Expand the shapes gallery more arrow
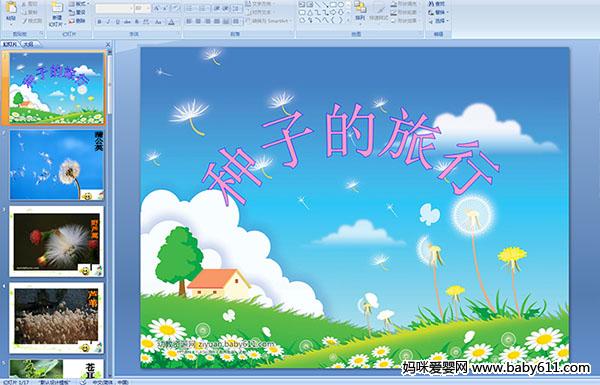Image resolution: width=600 pixels, height=385 pixels. (348, 20)
